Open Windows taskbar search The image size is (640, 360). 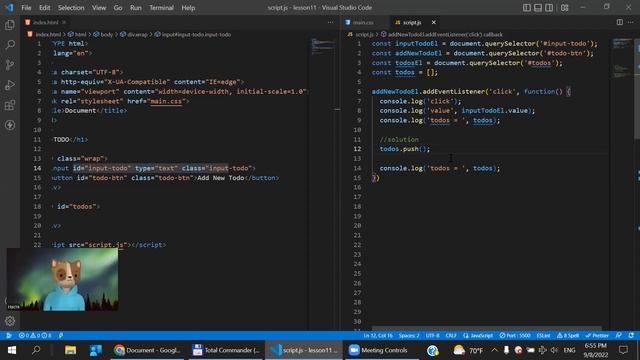36,350
